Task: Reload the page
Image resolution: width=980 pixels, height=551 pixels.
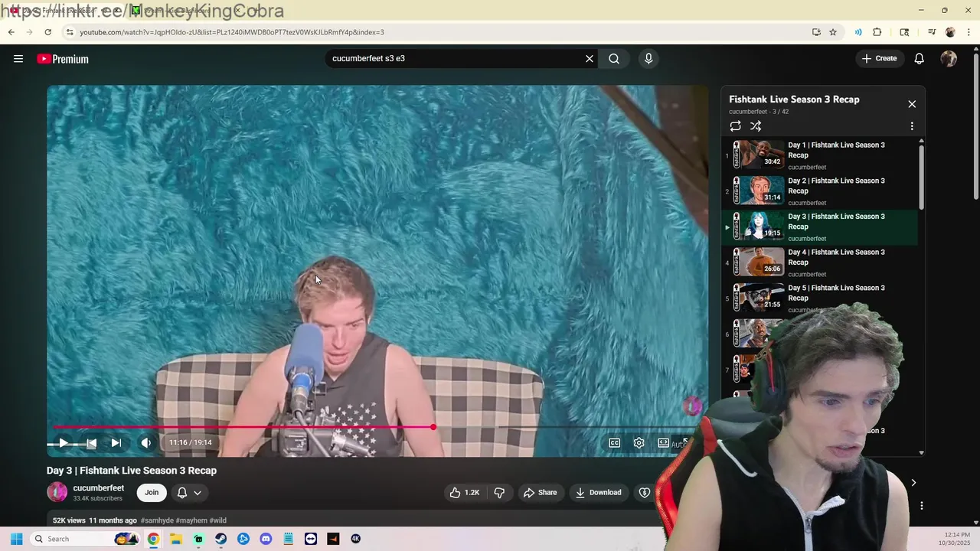Action: (x=47, y=32)
